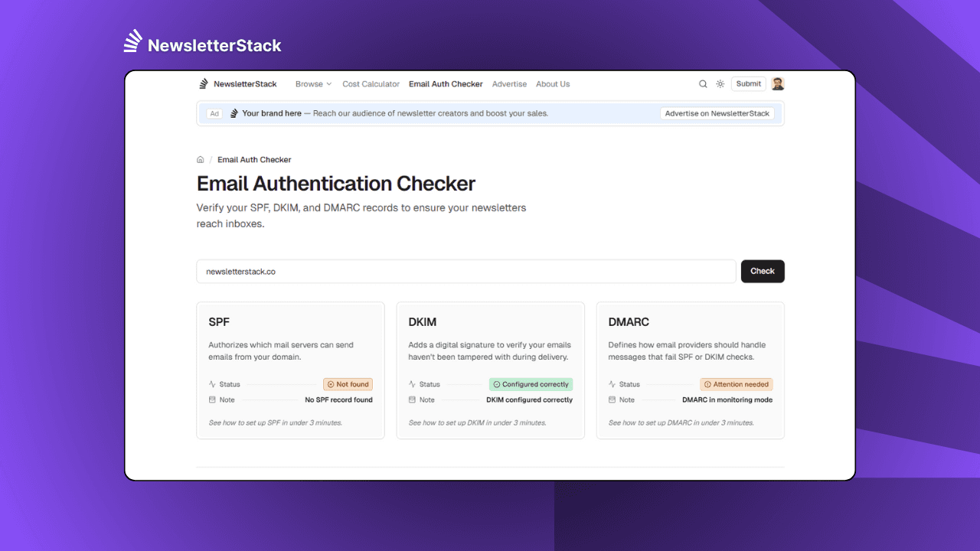The image size is (980, 551).
Task: Navigate to the Cost Calculator
Action: [371, 84]
